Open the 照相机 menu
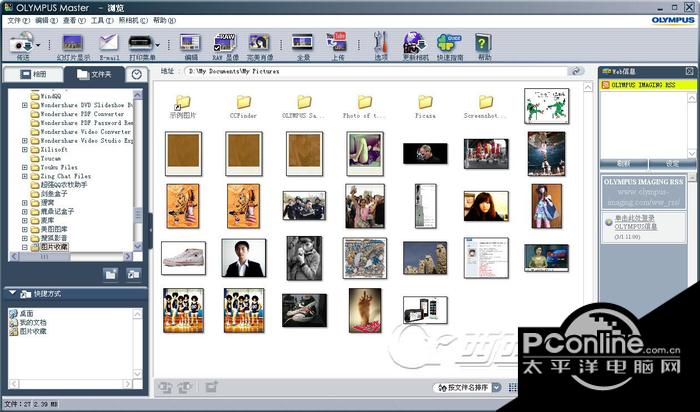 (x=133, y=21)
